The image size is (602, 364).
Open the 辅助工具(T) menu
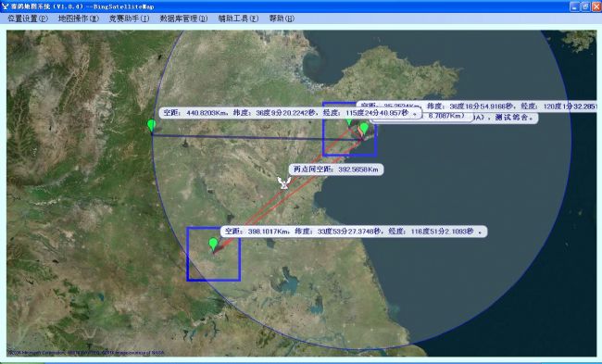point(238,19)
